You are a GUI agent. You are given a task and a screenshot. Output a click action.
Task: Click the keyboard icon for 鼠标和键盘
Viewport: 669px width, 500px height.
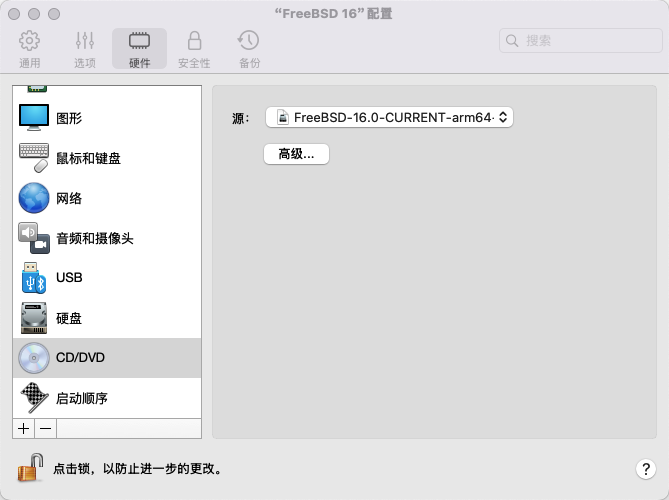click(x=34, y=158)
